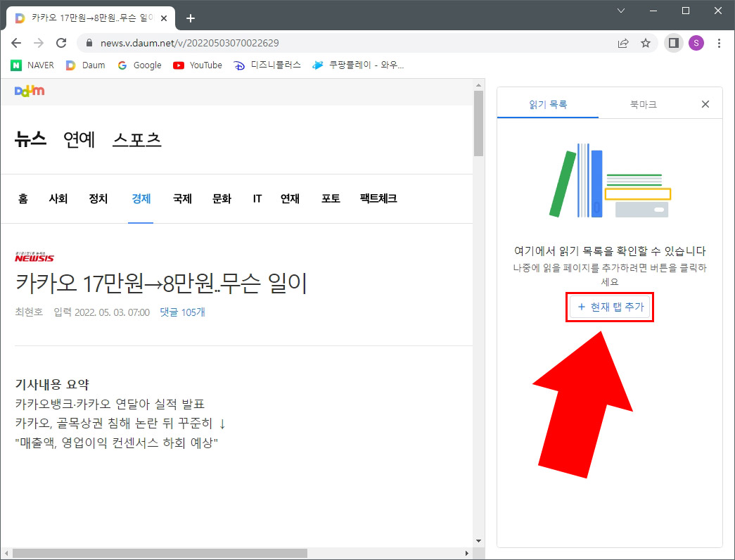Reload the page

(x=62, y=43)
